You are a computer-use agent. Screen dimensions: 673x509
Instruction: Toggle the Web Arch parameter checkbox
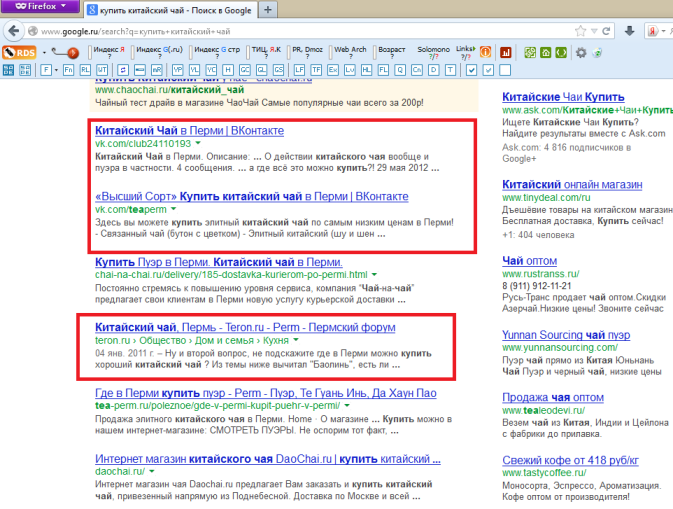(x=331, y=52)
